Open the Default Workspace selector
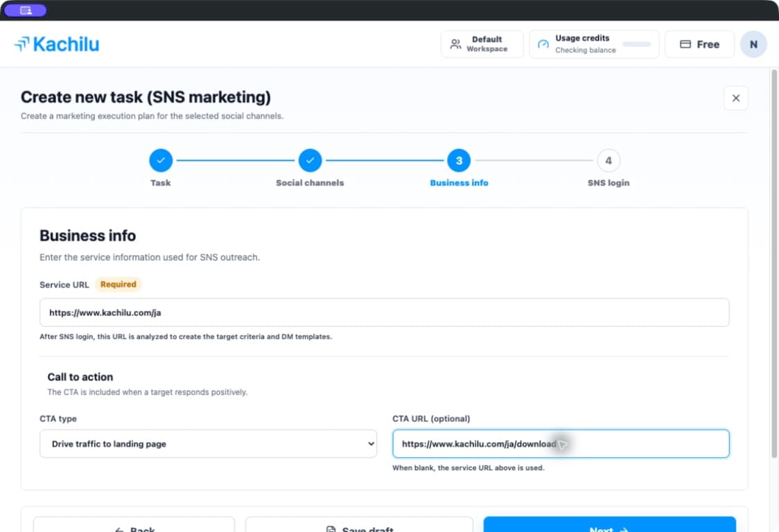 (482, 44)
